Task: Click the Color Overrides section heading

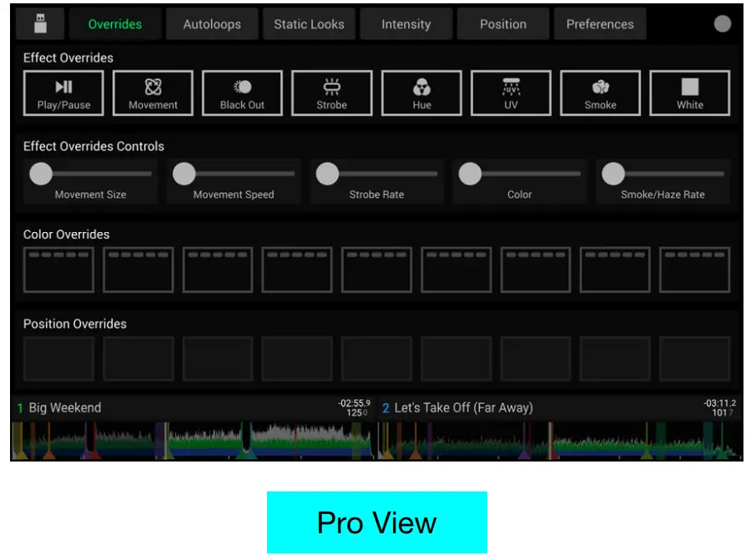Action: click(67, 235)
